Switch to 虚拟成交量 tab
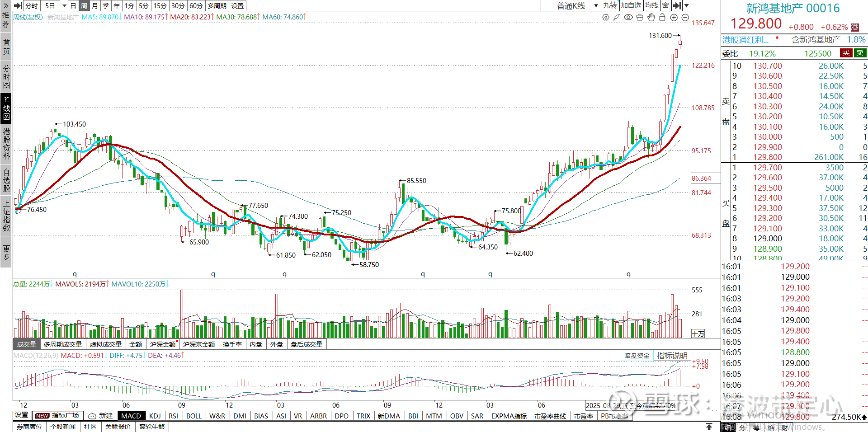868x432 pixels. pyautogui.click(x=106, y=344)
